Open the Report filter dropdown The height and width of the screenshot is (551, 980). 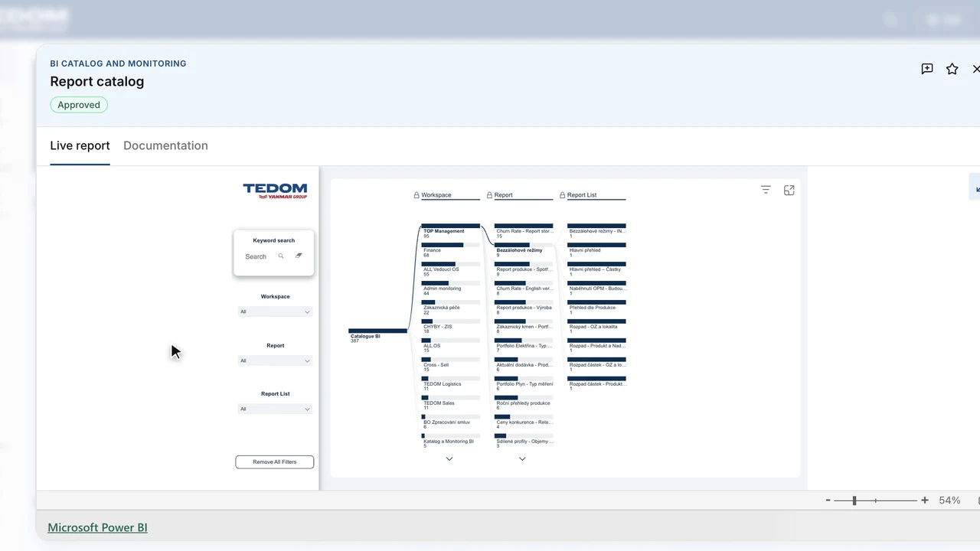(x=275, y=360)
